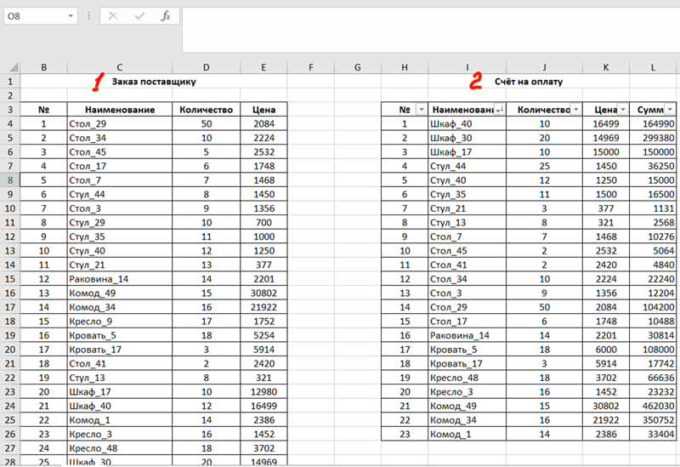Open filter dropdown for № column in invoice table
The width and height of the screenshot is (680, 467).
pos(421,110)
